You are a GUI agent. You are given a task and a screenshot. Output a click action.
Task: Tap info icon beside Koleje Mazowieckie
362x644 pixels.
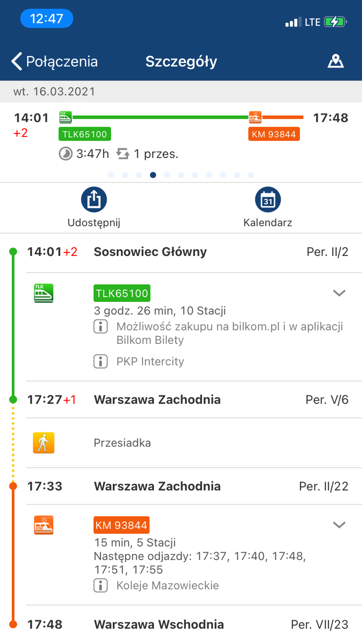(101, 585)
